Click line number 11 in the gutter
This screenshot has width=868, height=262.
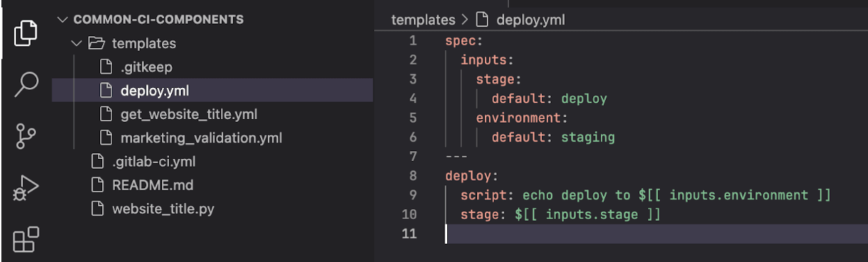(x=410, y=233)
